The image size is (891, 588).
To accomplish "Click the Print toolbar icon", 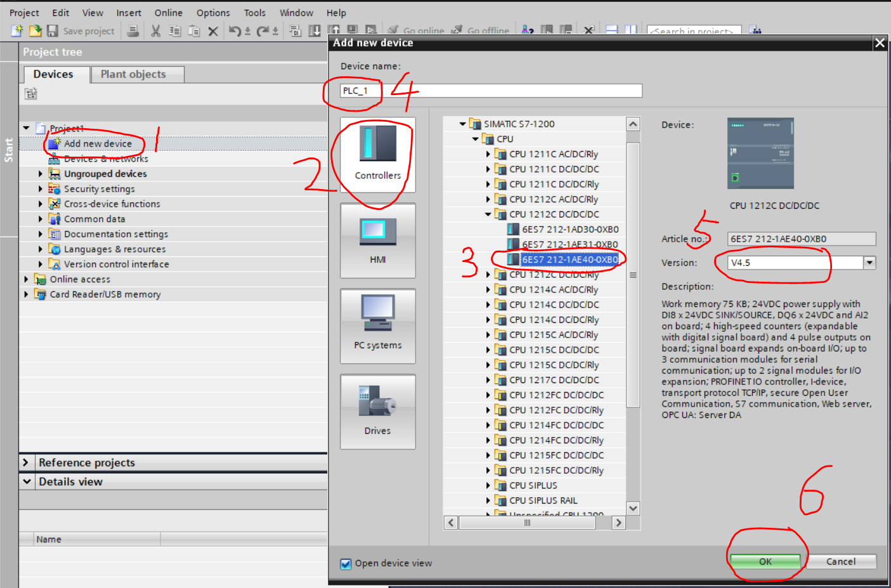I will point(133,30).
